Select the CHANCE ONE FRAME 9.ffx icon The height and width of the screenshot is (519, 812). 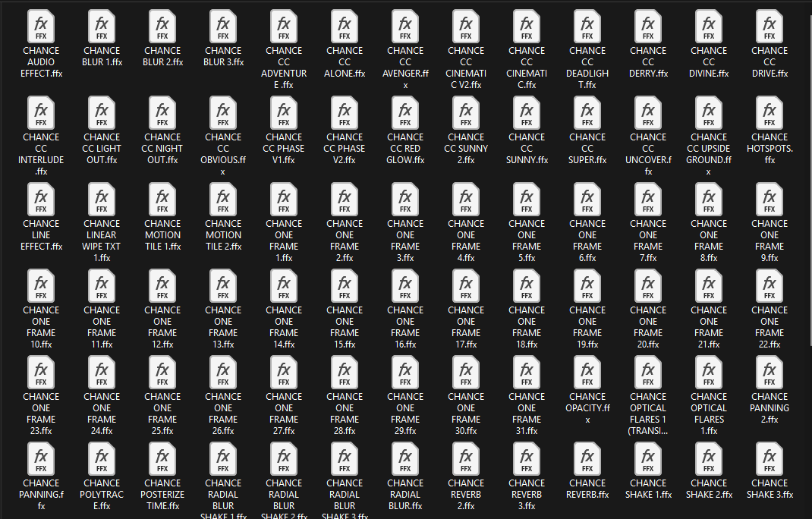pos(770,199)
